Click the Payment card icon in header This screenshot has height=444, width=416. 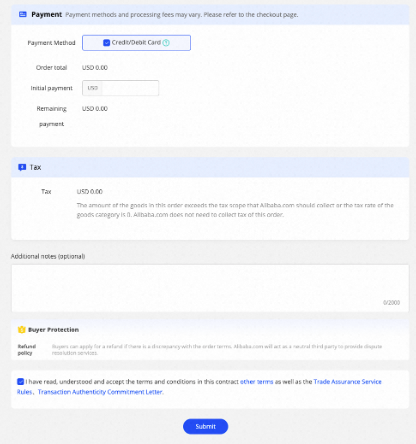23,14
